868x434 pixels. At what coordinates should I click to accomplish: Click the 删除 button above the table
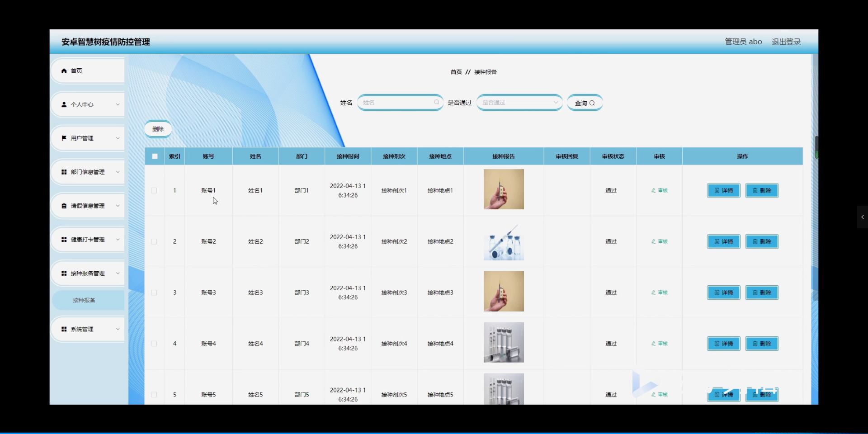[158, 129]
